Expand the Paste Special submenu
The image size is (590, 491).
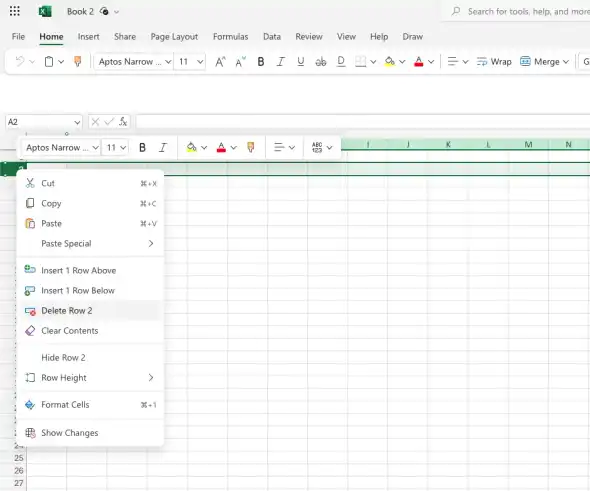coord(90,243)
